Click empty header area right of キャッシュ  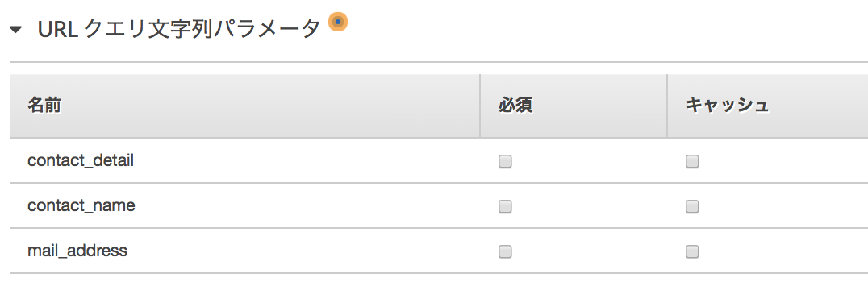(820, 106)
